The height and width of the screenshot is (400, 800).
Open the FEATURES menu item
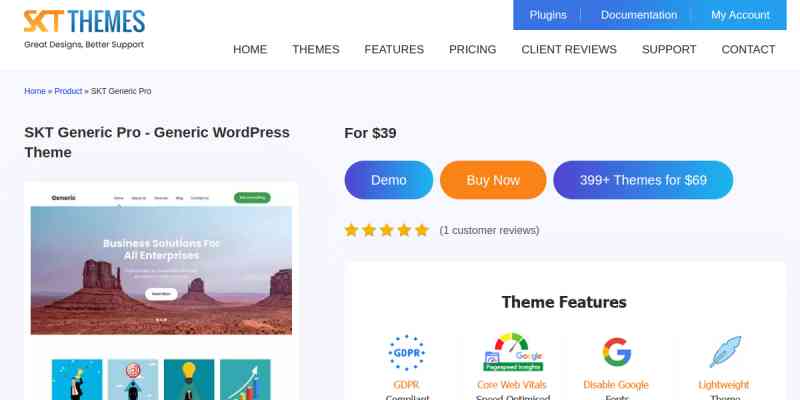click(x=394, y=49)
